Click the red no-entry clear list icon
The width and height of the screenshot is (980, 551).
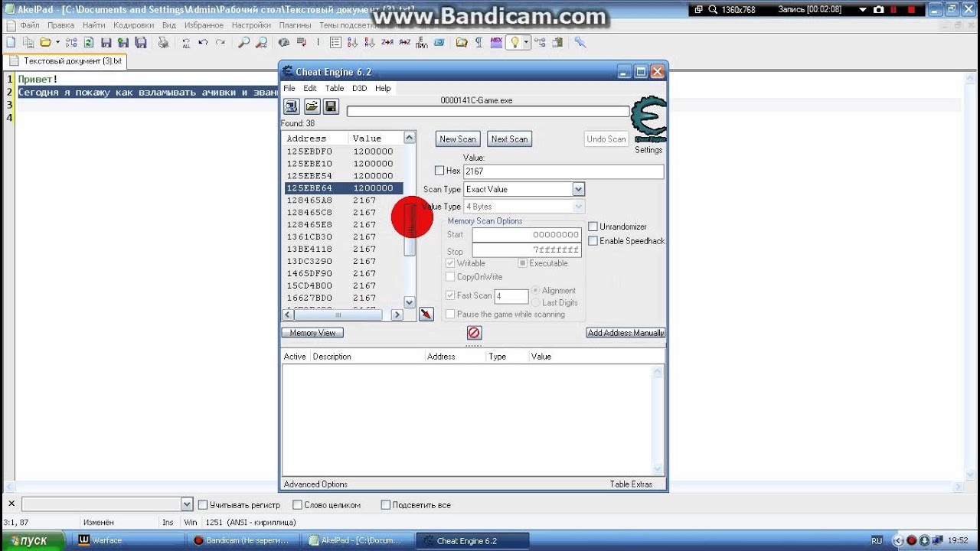click(474, 333)
